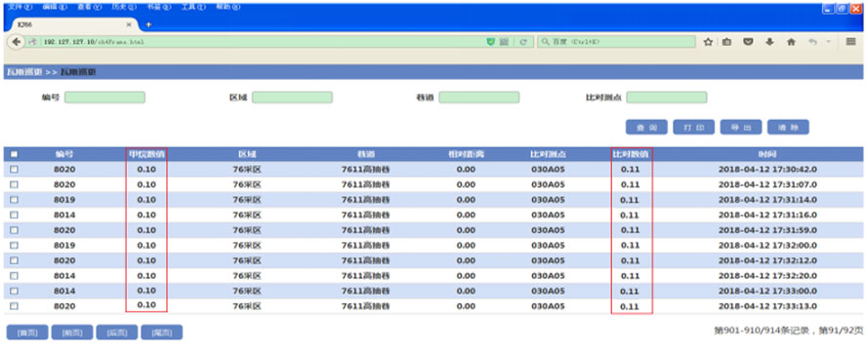Viewport: 868px width, 354px height.
Task: Open downloads with the down-arrow icon
Action: [x=769, y=42]
